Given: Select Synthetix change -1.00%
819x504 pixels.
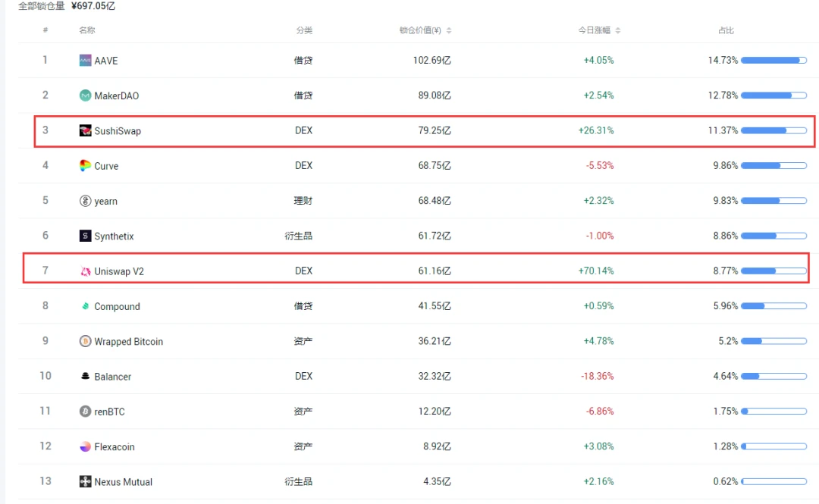Looking at the screenshot, I should tap(600, 236).
